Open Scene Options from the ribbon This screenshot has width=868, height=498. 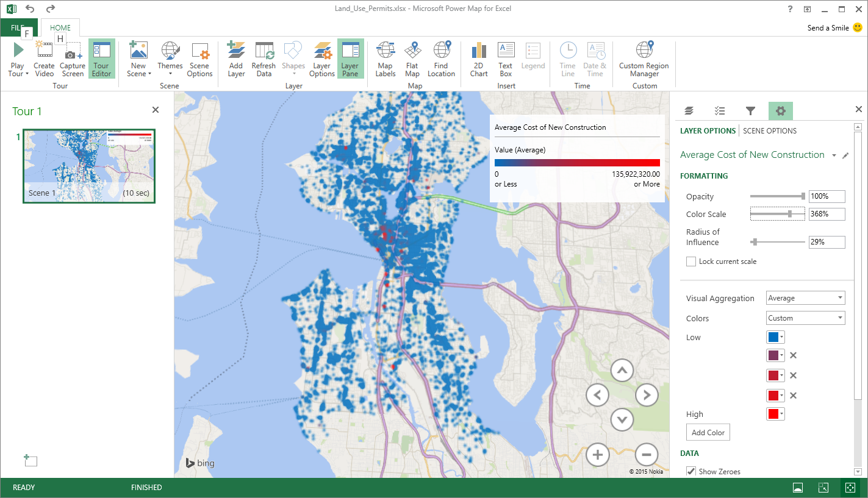(199, 60)
